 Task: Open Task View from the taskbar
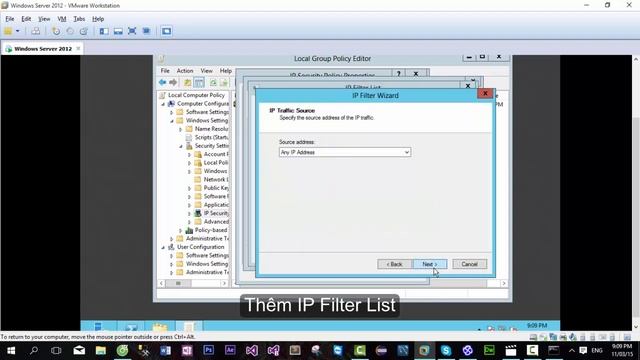tap(56, 351)
